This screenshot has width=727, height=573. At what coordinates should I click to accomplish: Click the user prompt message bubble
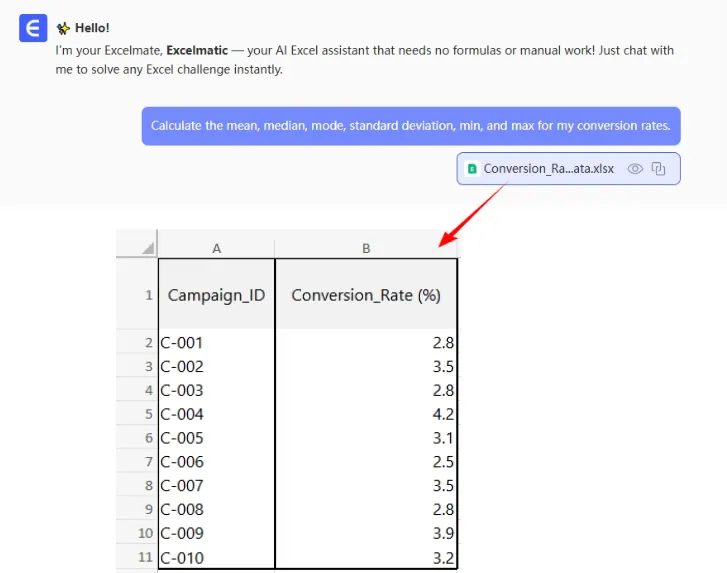[410, 126]
